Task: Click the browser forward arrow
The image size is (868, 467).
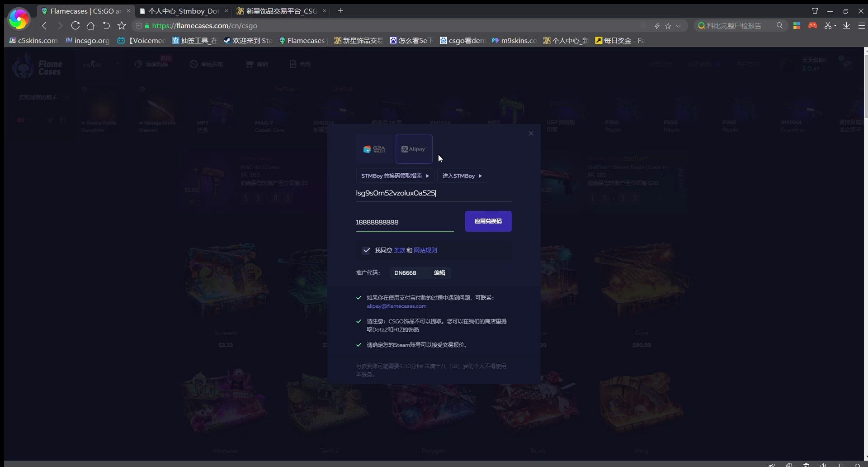Action: [60, 26]
